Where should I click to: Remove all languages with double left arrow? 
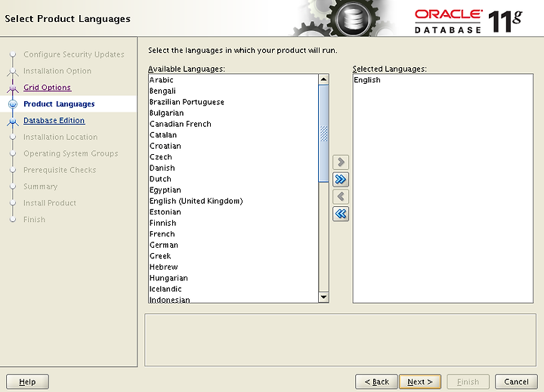tap(341, 214)
